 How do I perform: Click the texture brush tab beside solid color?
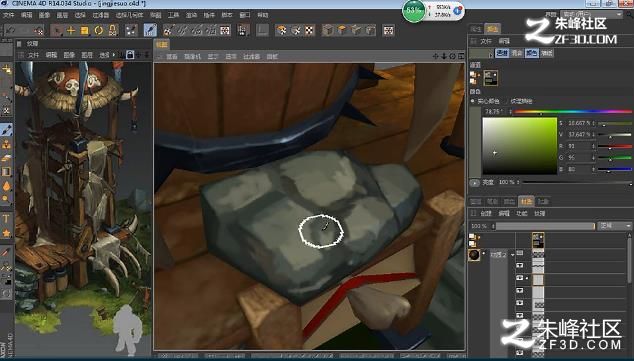[x=522, y=101]
